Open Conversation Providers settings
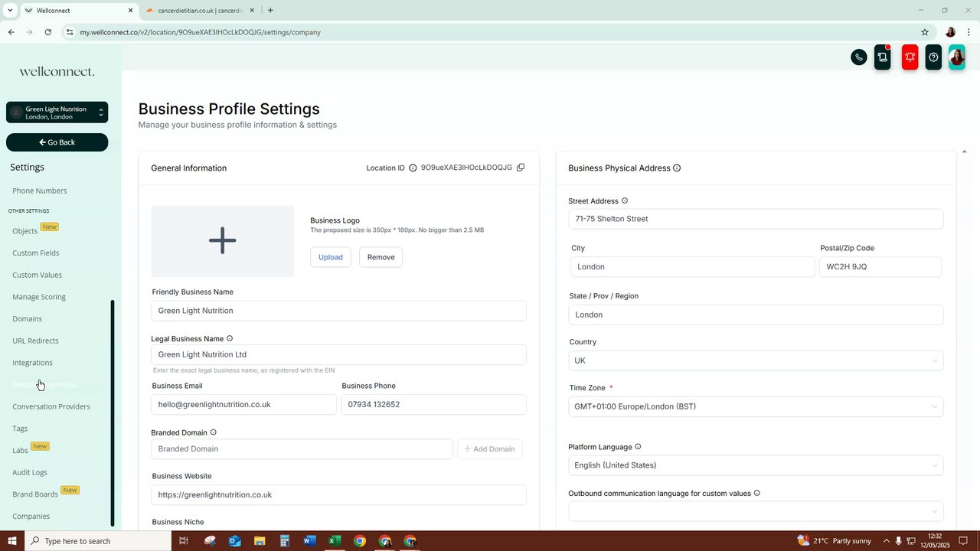Viewport: 980px width, 551px height. coord(51,406)
